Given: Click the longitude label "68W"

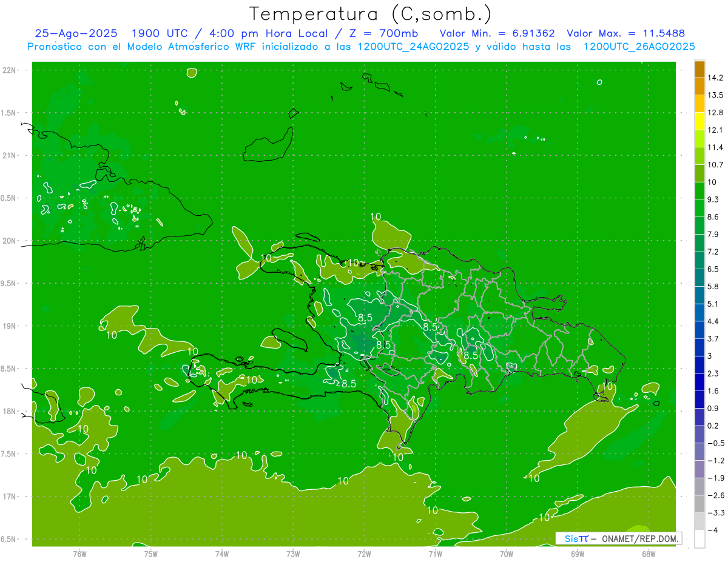Looking at the screenshot, I should 648,554.
